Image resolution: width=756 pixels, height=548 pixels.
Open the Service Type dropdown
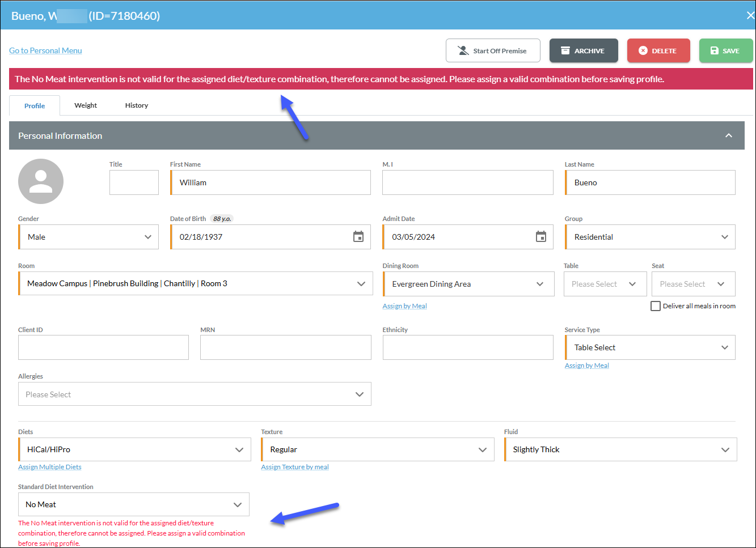650,347
